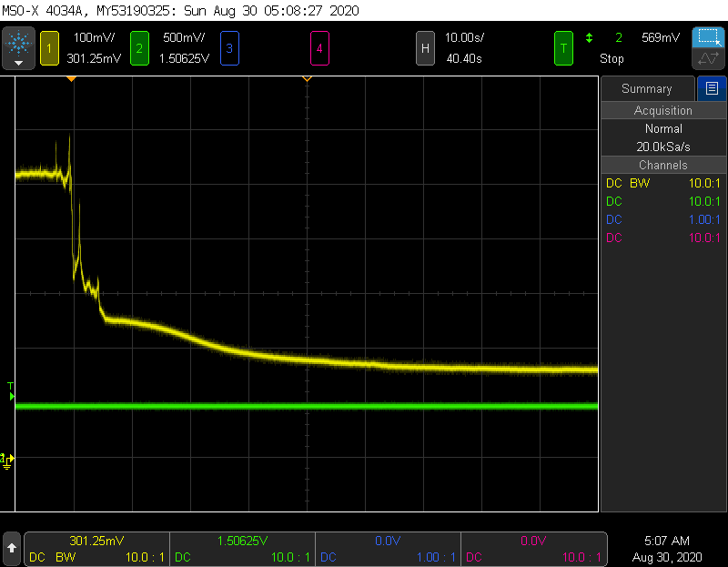
Task: Open horizontal settings via H badge
Action: point(424,47)
